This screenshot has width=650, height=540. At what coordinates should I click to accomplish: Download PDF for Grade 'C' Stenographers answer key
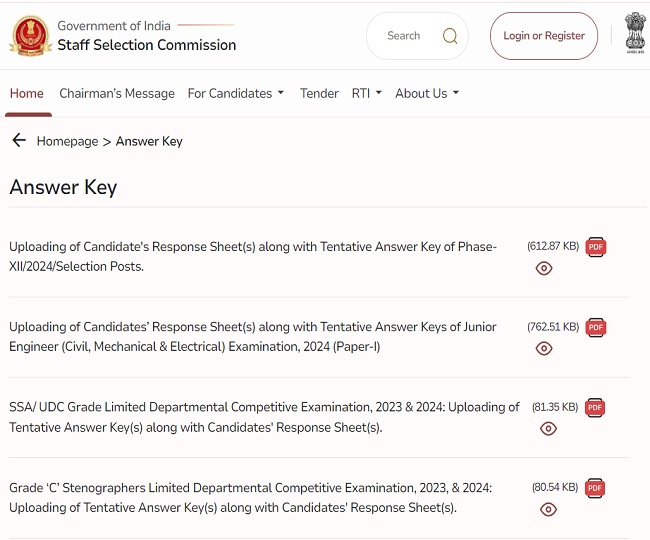[596, 488]
